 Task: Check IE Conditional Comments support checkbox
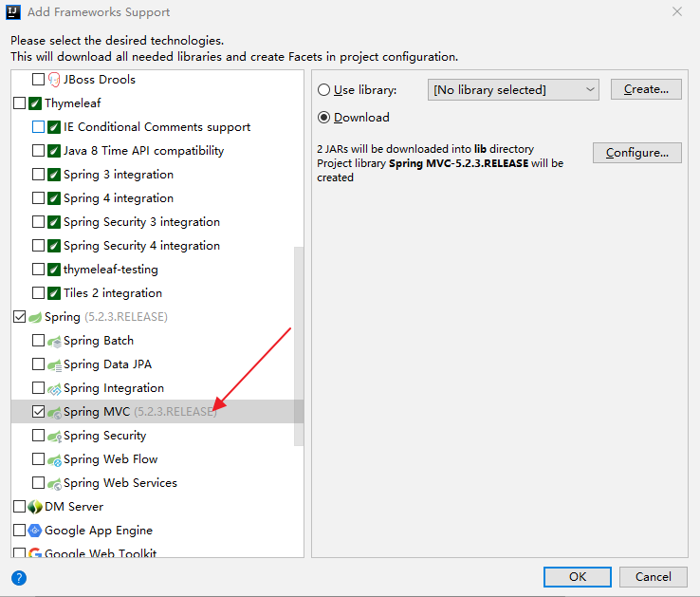pos(38,127)
